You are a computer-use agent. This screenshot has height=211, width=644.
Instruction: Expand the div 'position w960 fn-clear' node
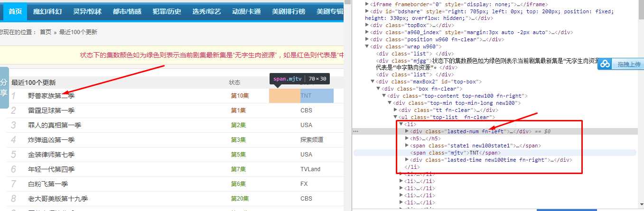pyautogui.click(x=367, y=39)
